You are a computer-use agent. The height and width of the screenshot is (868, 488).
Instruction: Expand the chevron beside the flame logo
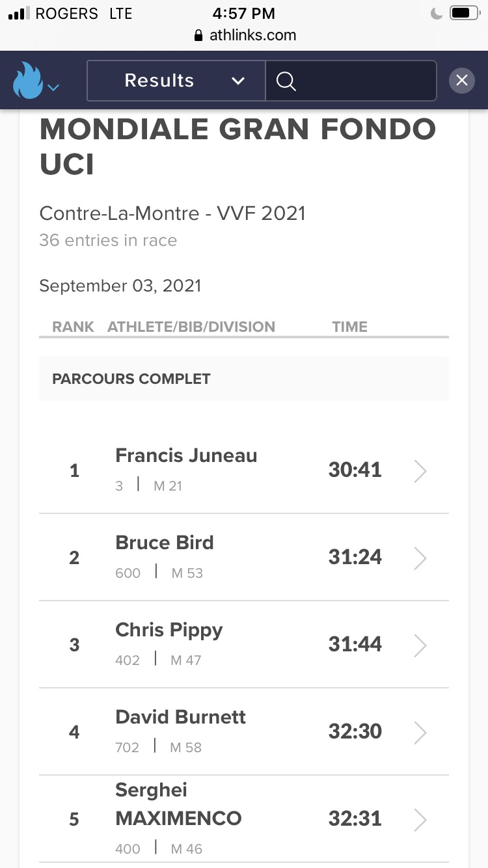54,87
